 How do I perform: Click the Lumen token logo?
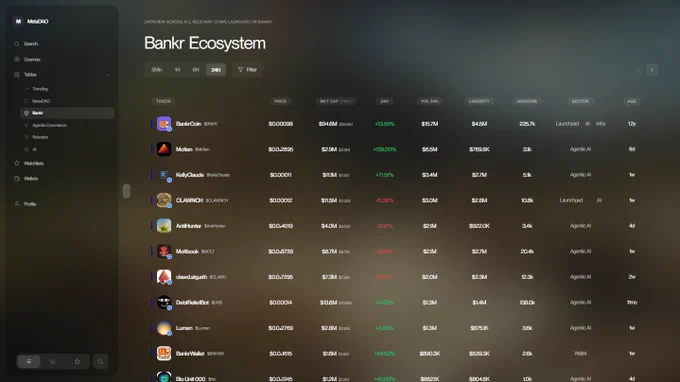(x=164, y=328)
